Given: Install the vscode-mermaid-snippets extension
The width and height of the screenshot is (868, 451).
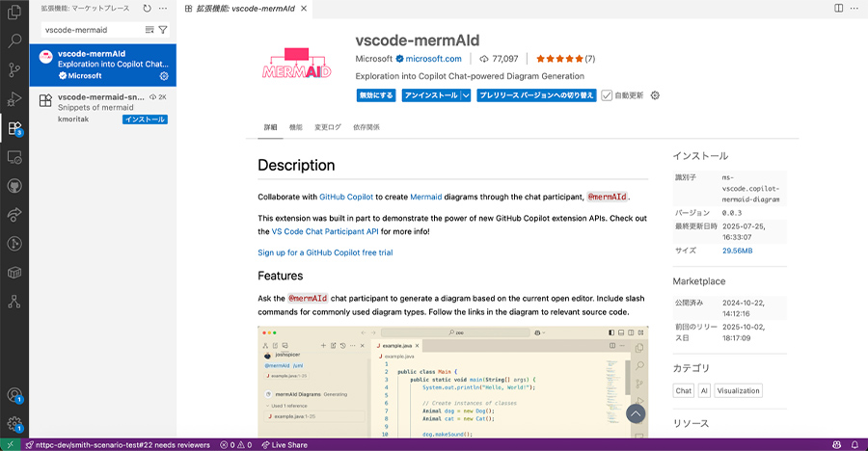Looking at the screenshot, I should pyautogui.click(x=145, y=119).
